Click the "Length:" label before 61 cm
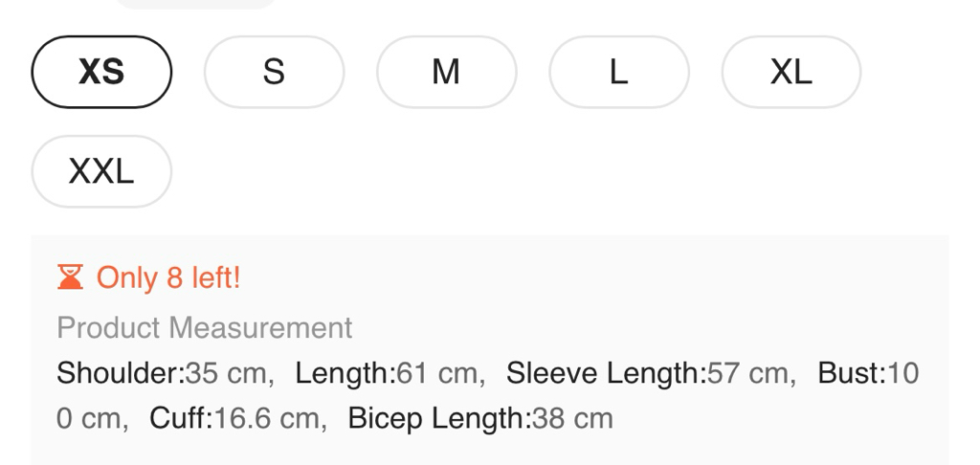The width and height of the screenshot is (980, 465). (345, 373)
